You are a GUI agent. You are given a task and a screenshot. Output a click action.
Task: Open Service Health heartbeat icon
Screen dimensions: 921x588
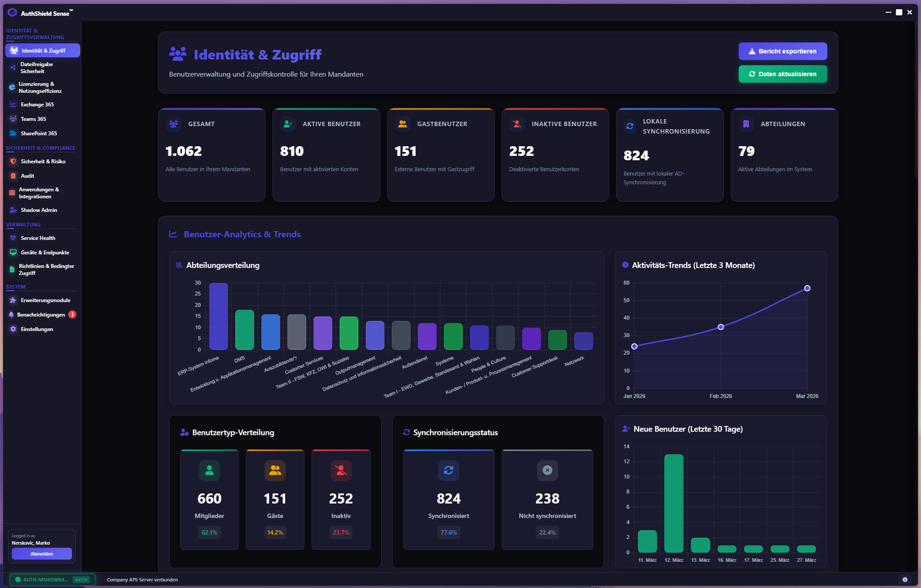click(13, 238)
